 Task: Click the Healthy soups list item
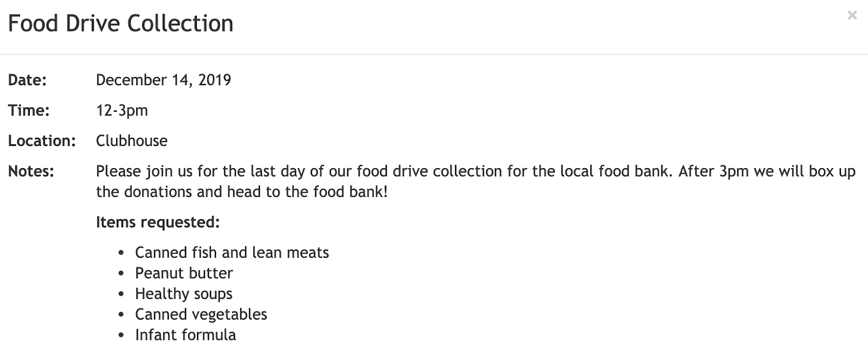(183, 294)
